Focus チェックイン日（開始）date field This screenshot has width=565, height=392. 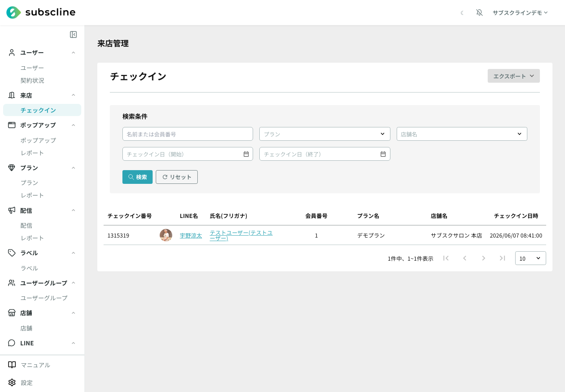pyautogui.click(x=188, y=154)
